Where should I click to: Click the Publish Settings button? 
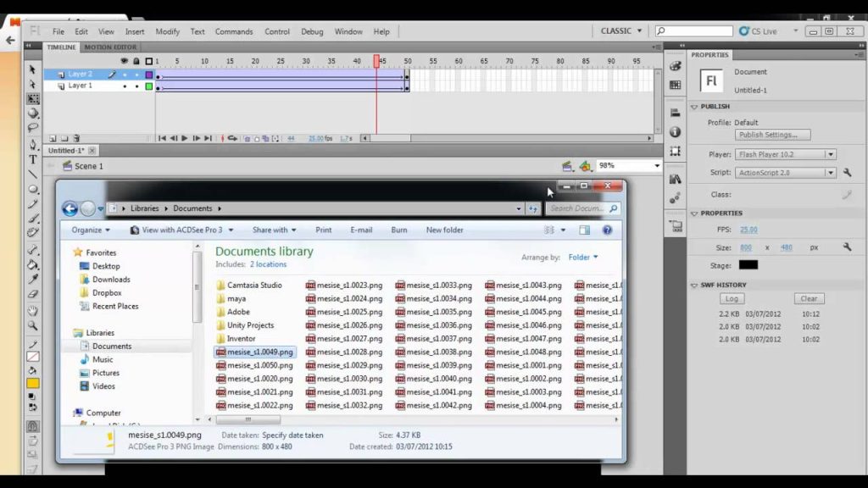point(772,135)
